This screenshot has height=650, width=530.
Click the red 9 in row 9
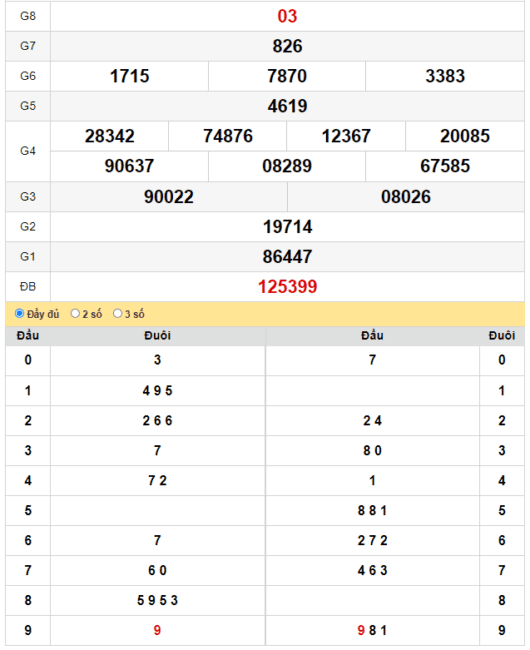pos(157,631)
